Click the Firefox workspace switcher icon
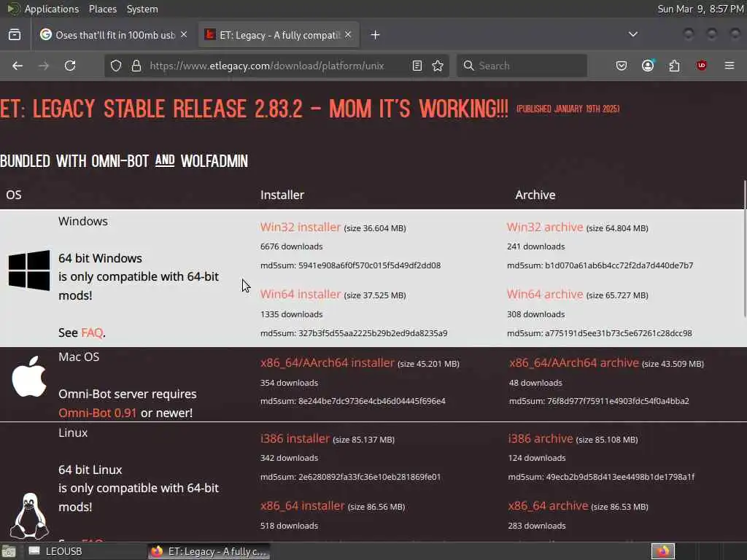The image size is (747, 560). [662, 551]
